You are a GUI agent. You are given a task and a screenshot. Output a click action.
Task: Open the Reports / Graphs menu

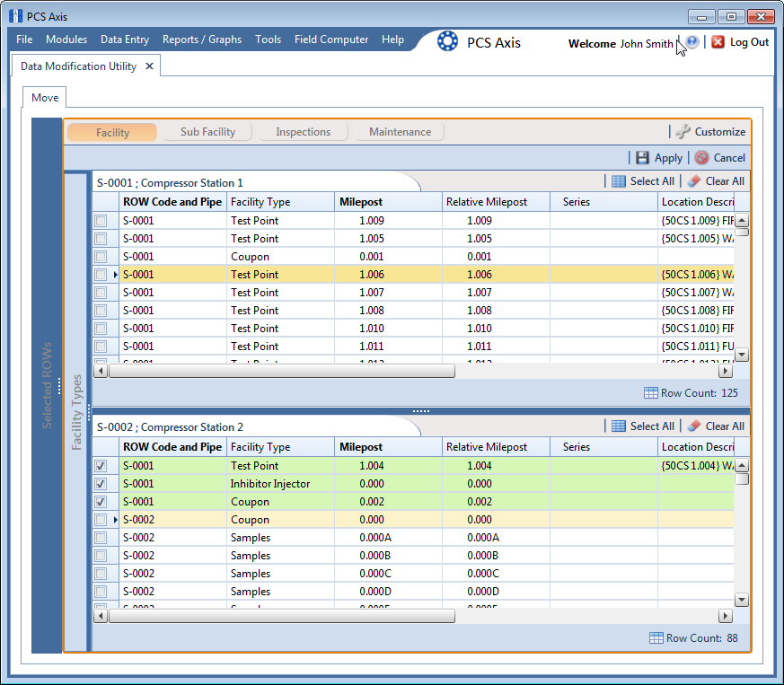click(202, 40)
